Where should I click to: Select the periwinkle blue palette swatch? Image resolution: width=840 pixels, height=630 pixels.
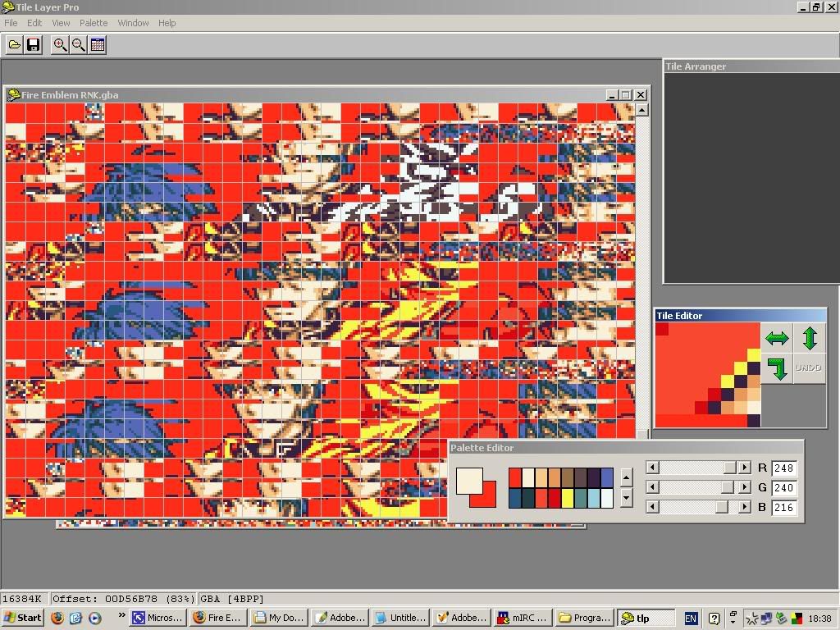(607, 478)
